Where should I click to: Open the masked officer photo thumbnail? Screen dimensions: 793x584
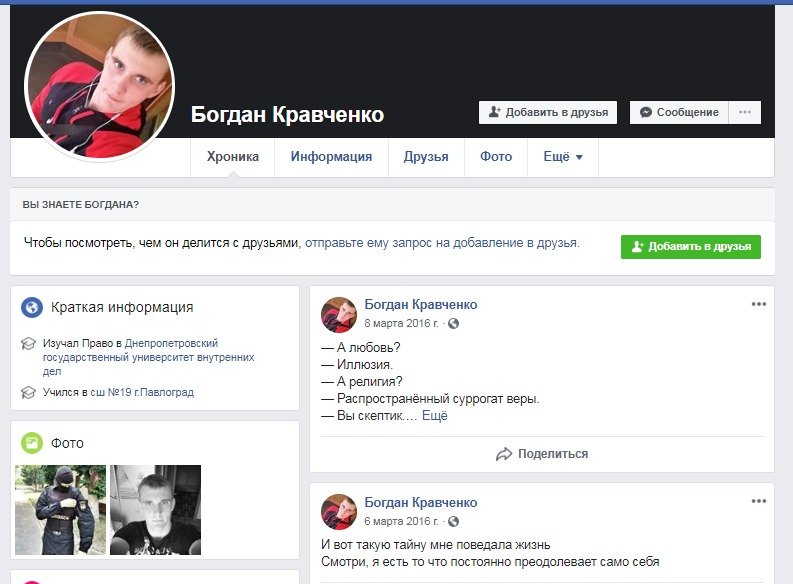point(60,510)
